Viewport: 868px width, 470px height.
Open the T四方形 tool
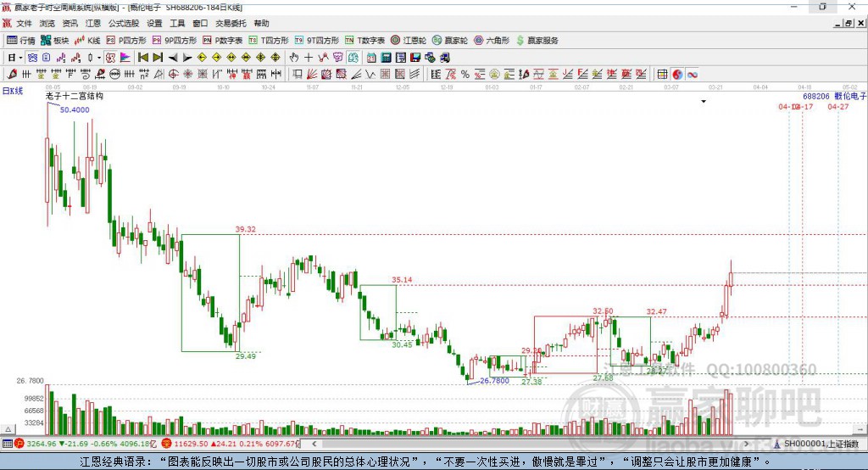269,41
